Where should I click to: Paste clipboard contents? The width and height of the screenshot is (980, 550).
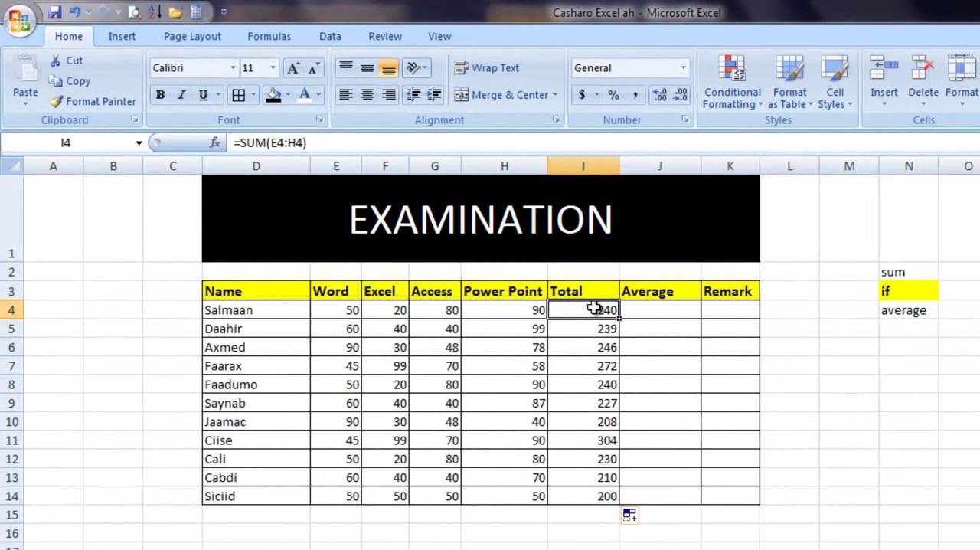(25, 79)
